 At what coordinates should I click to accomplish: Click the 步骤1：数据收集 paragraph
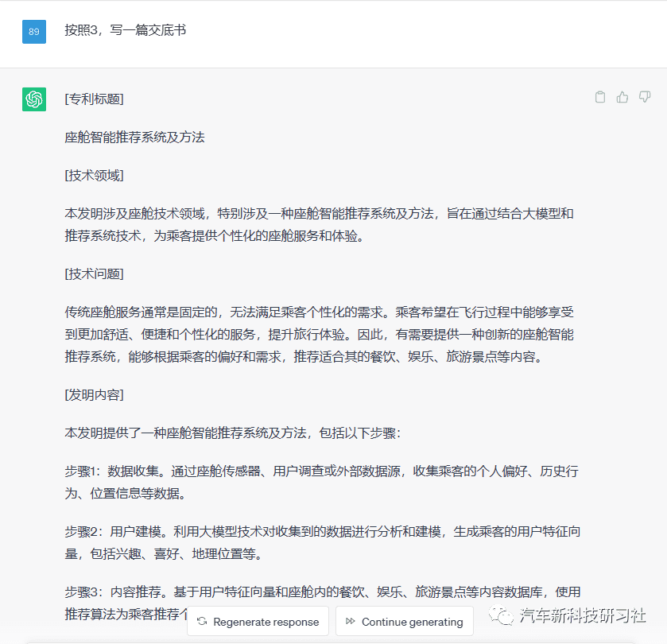pos(321,483)
